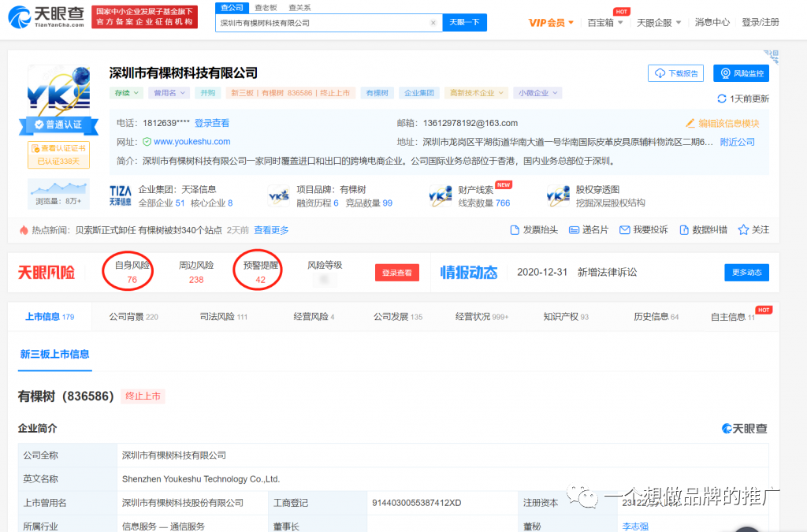Click the 天眼一下 search button
807x532 pixels.
tap(464, 23)
